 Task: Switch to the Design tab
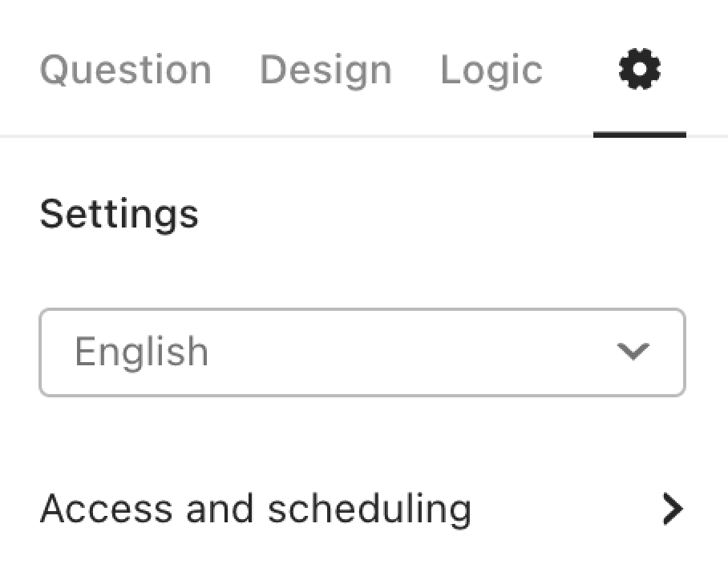coord(326,70)
